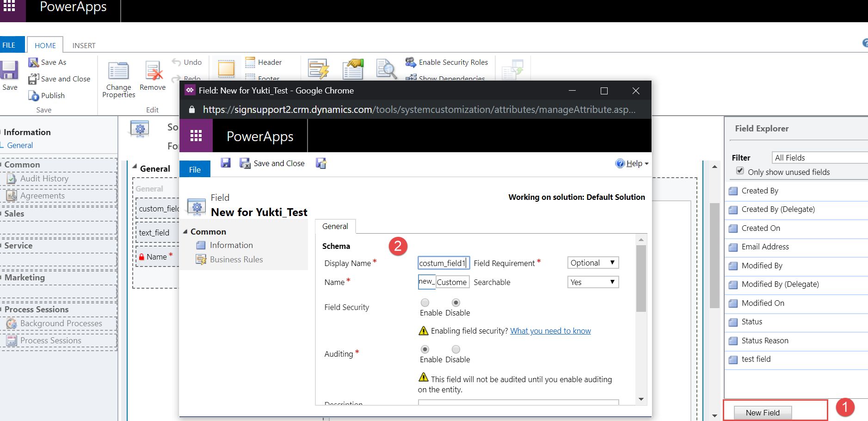Select the Created By (Delegate) row in Field Explorer
Screen dimensions: 868x421
point(796,210)
